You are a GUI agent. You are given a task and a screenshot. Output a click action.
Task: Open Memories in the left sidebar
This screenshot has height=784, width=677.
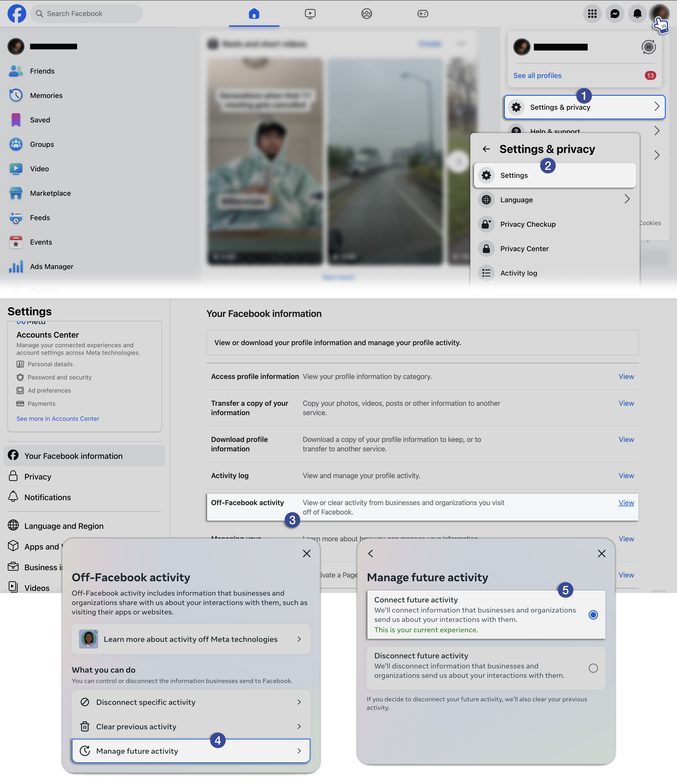[x=46, y=95]
